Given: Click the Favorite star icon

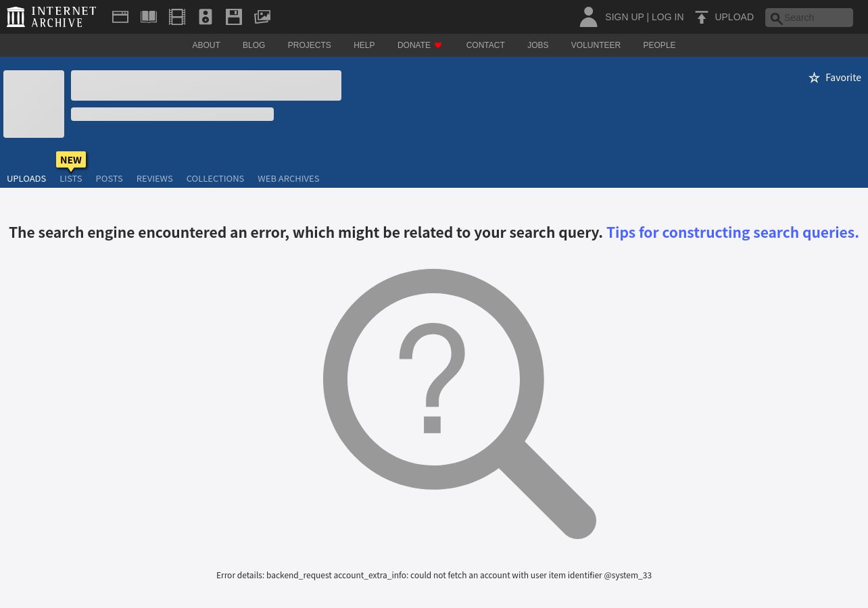Looking at the screenshot, I should 814,78.
